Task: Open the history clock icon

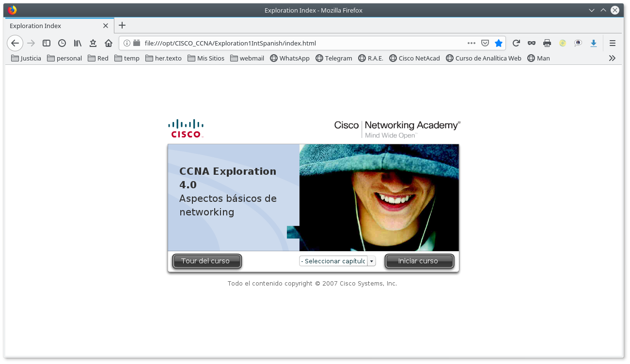Action: point(62,43)
